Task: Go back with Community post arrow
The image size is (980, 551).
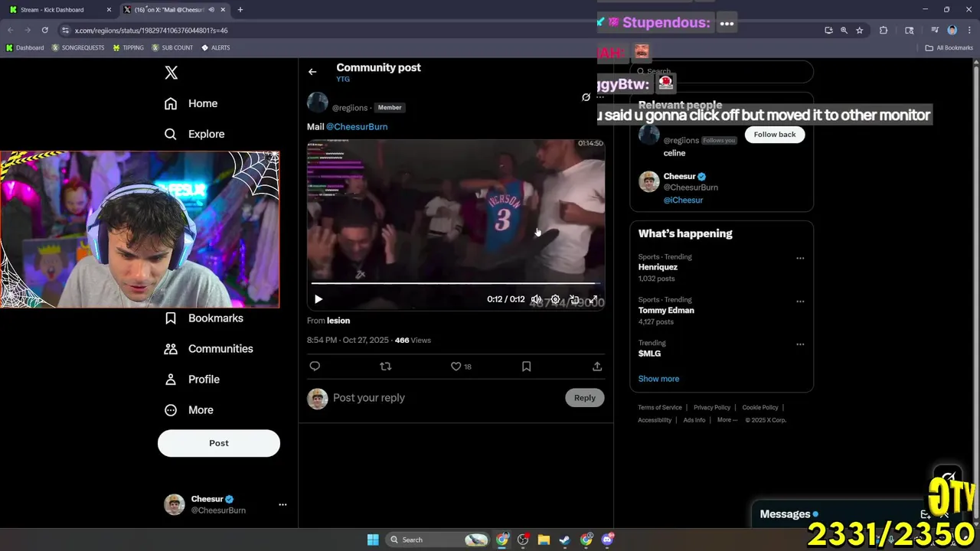Action: tap(312, 72)
